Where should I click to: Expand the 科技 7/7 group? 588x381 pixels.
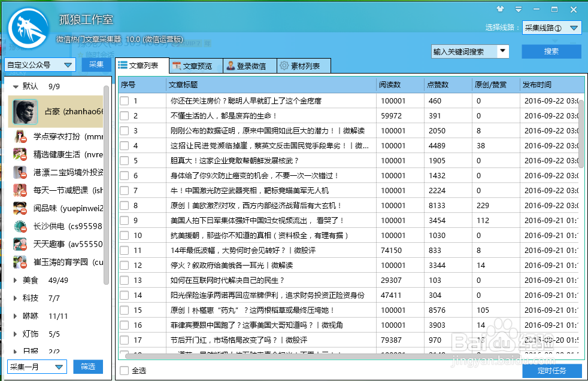click(x=16, y=298)
